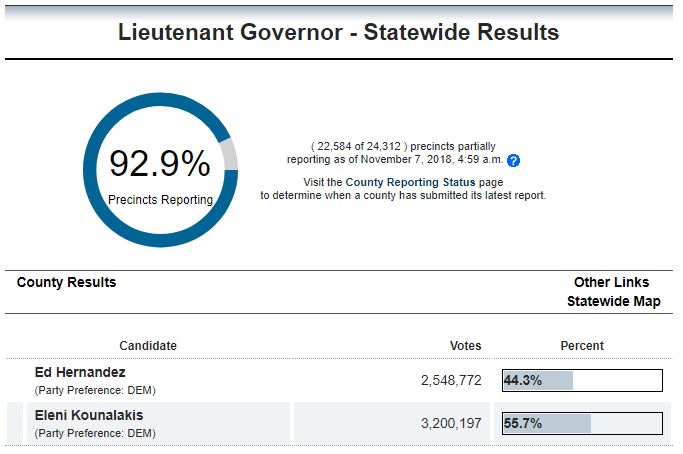Click the Other Links heading
This screenshot has height=454, width=683.
click(611, 282)
